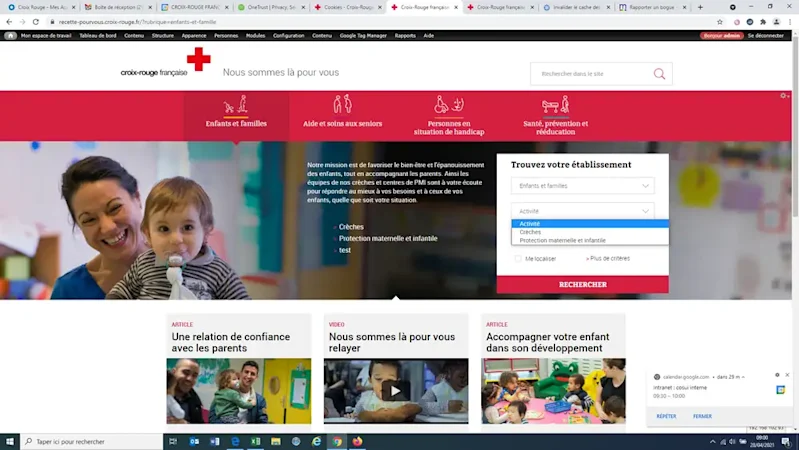Image resolution: width=799 pixels, height=450 pixels.
Task: Open the test link in the banner
Action: [344, 250]
